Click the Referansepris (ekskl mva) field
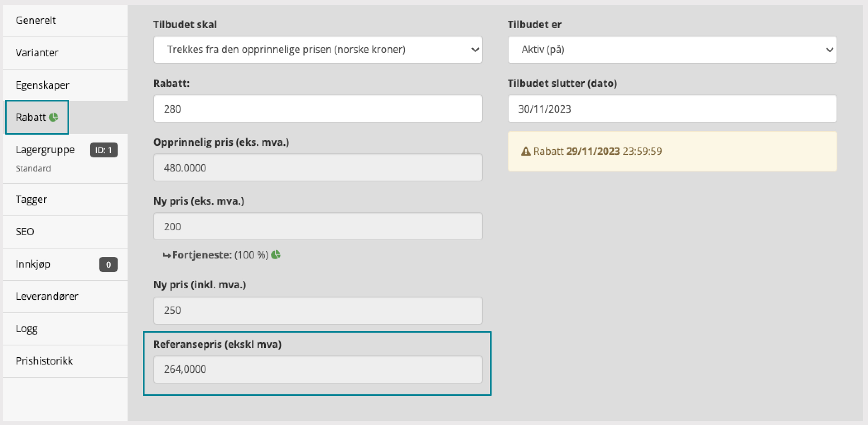The image size is (868, 425). click(318, 369)
